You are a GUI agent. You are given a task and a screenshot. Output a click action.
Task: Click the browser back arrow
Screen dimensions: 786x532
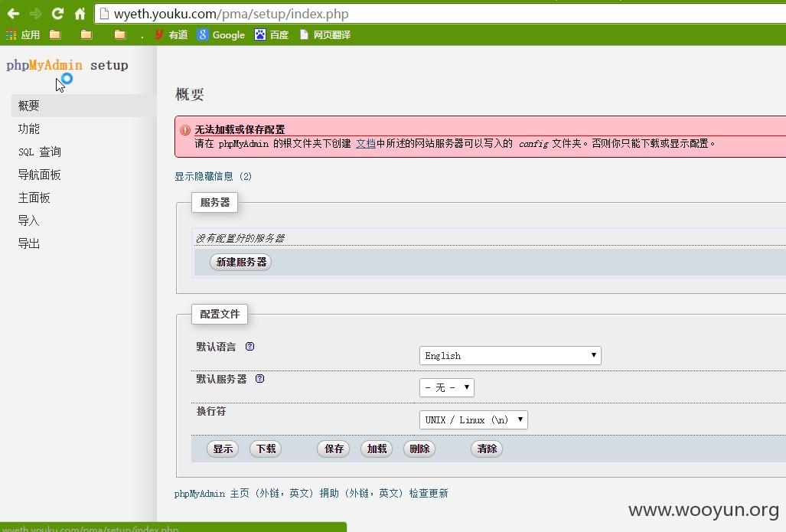14,14
